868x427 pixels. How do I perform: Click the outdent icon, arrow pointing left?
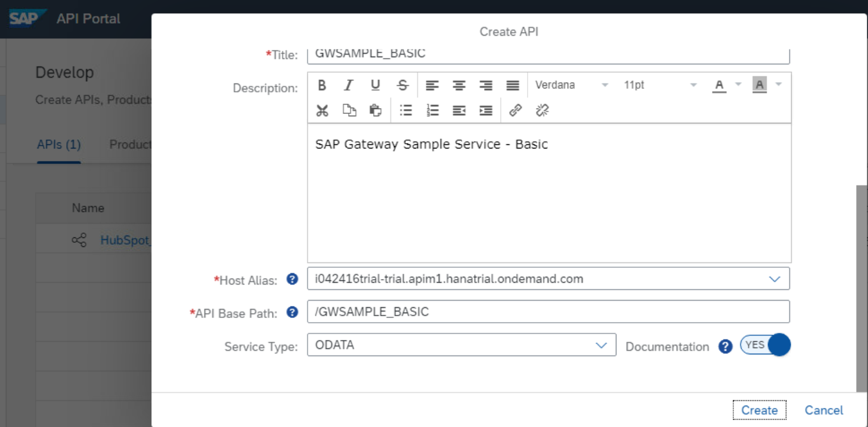point(459,110)
